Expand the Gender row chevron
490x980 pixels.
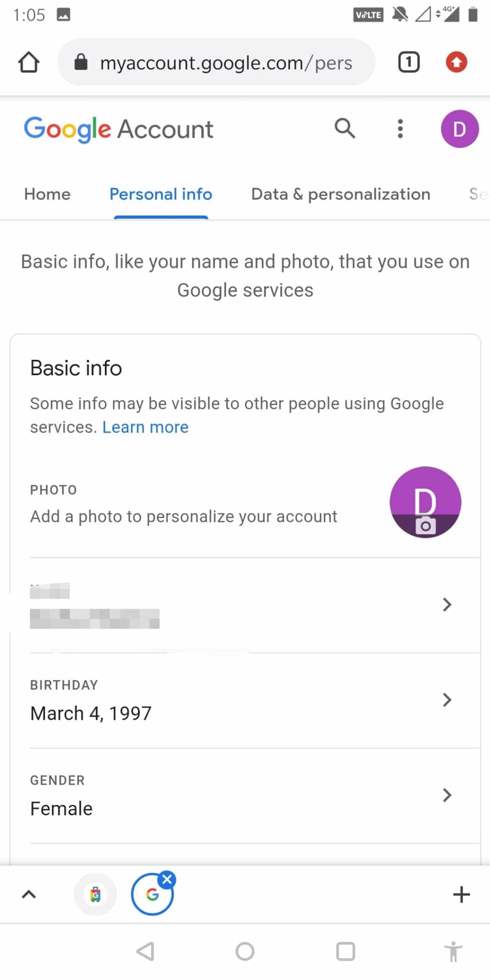pyautogui.click(x=447, y=795)
